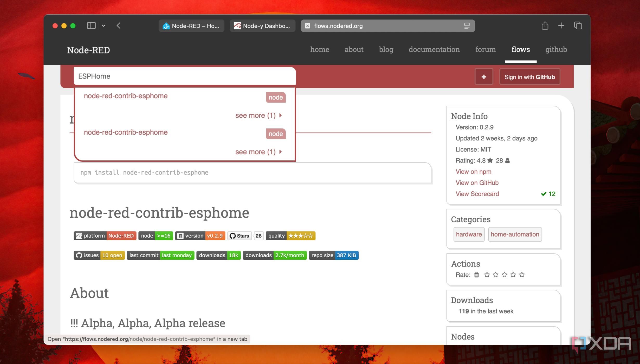Click Sign in with GitHub
The image size is (640, 364).
click(x=529, y=77)
